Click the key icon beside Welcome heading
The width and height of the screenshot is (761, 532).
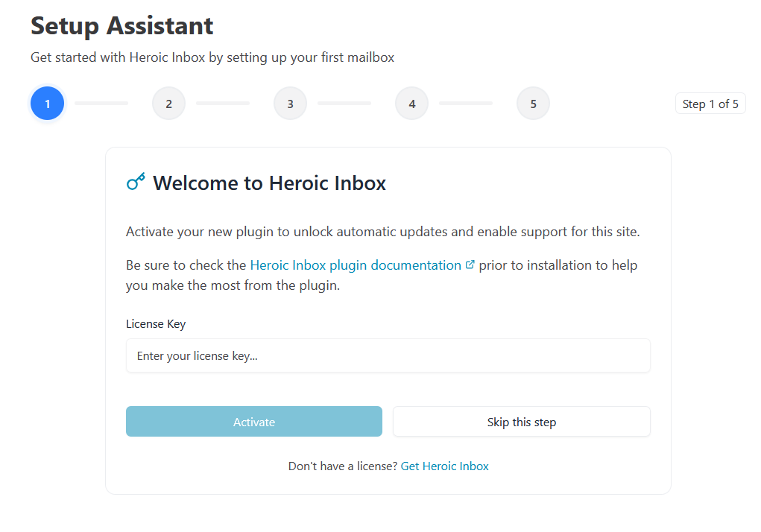pos(136,182)
